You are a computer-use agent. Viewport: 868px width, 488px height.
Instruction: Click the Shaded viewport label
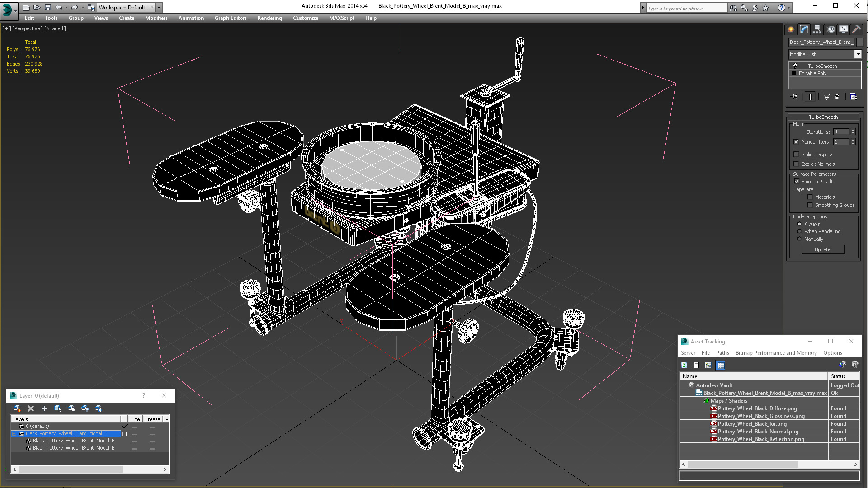[x=55, y=28]
